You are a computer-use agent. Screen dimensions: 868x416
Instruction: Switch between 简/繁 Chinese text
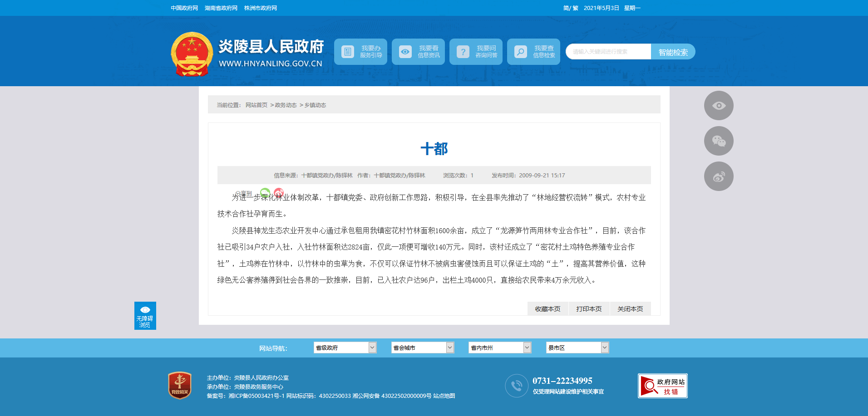[x=570, y=8]
